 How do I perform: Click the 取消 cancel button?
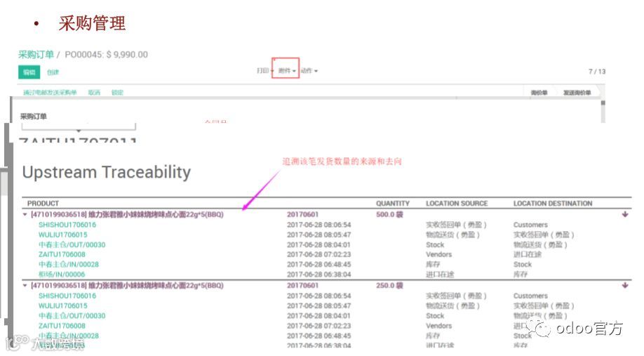click(x=94, y=93)
